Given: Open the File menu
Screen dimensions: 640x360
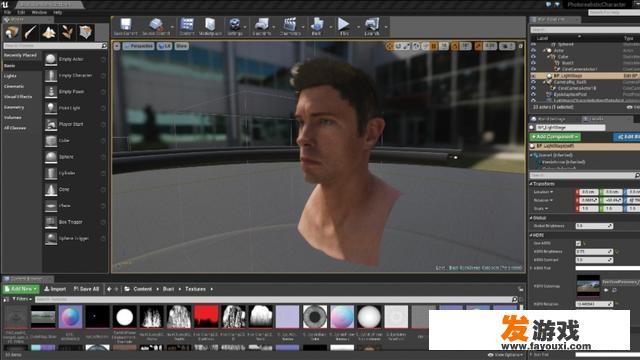Looking at the screenshot, I should [x=7, y=12].
